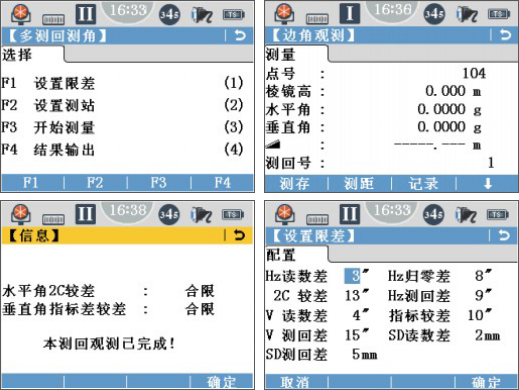Viewport: 519px width, 390px height.
Task: Open the 选择 tab
Action: [32, 54]
